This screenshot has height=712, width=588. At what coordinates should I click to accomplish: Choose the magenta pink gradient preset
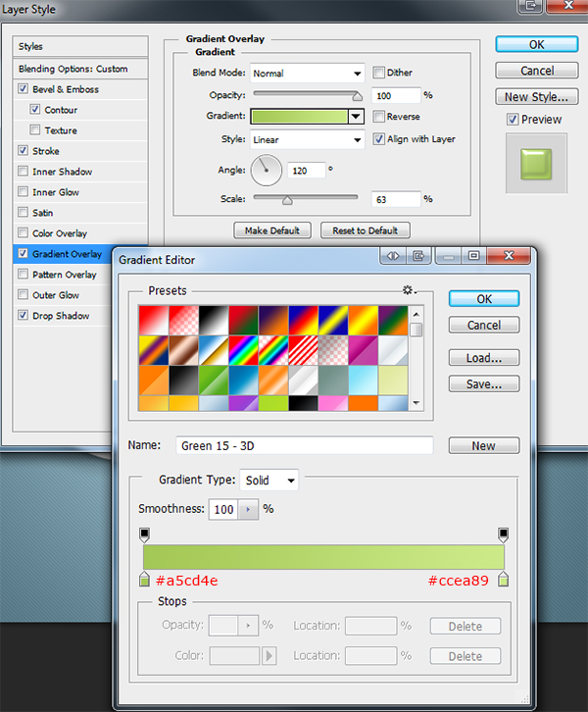coord(363,350)
